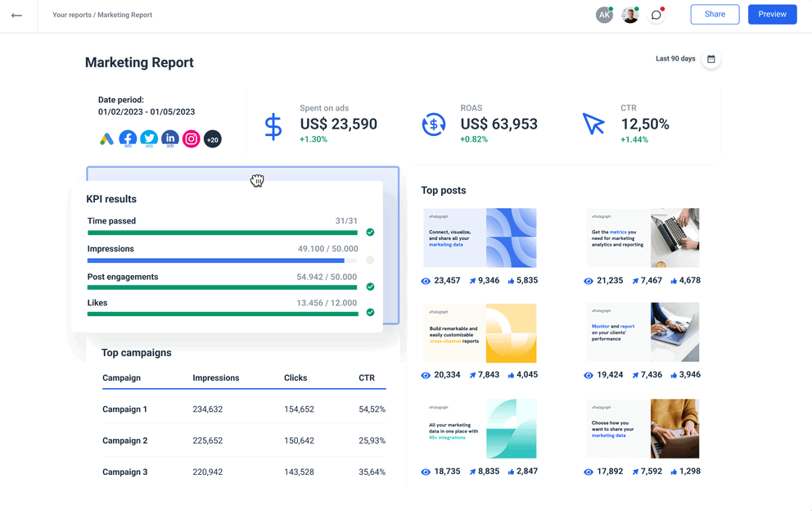Click the green check beside Likes

pyautogui.click(x=370, y=312)
